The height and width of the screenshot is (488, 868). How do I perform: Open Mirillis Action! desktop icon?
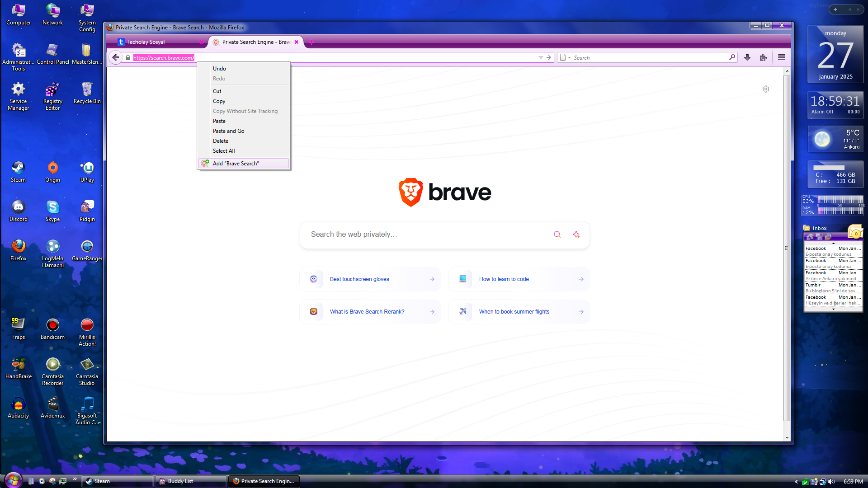(87, 333)
